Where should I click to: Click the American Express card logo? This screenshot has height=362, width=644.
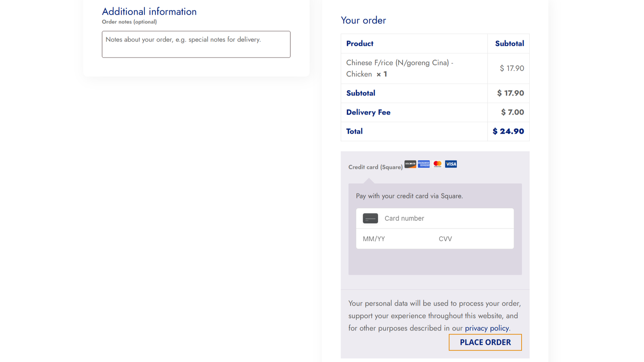pos(424,164)
